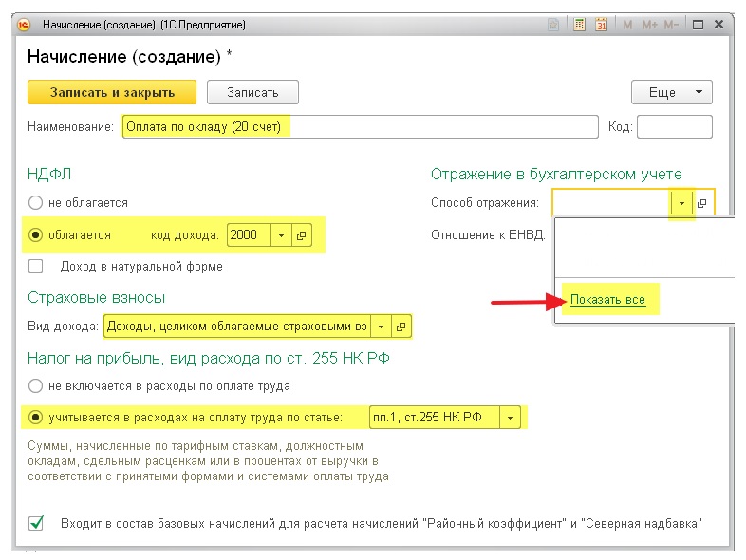Screen dimensions: 746x560
Task: Click the M memory button
Action: 627,25
